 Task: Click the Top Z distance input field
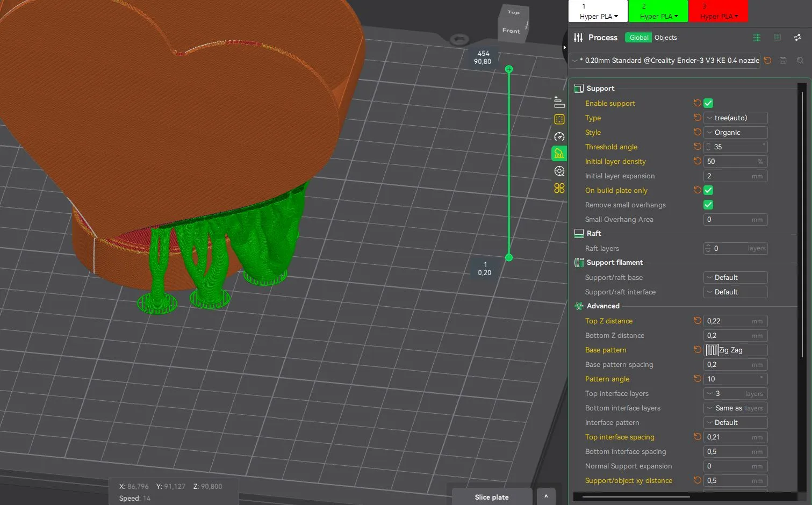[735, 321]
